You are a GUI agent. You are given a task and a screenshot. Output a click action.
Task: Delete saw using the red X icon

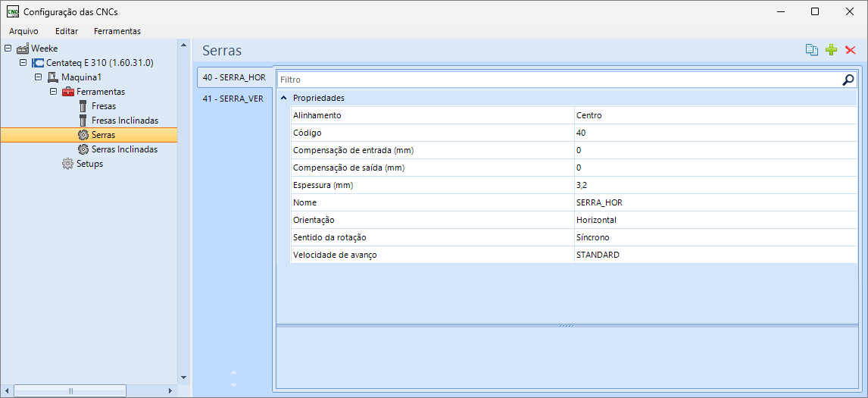pyautogui.click(x=851, y=51)
